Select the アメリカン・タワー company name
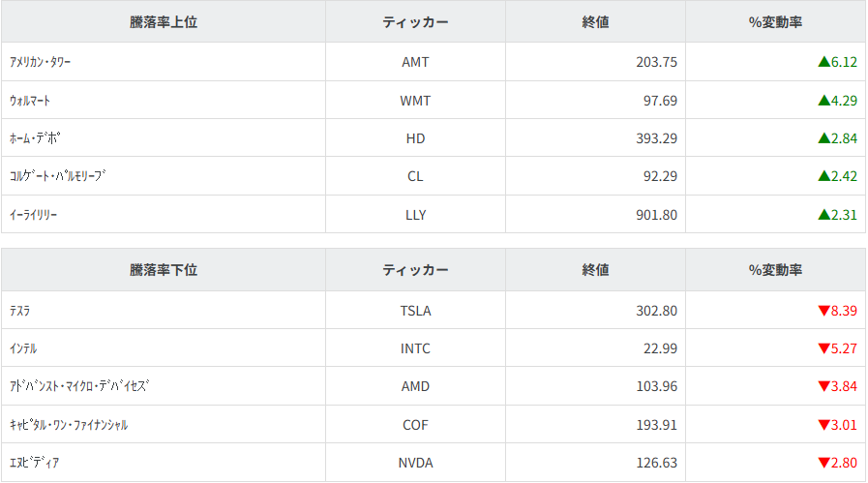The width and height of the screenshot is (868, 483). [x=40, y=62]
